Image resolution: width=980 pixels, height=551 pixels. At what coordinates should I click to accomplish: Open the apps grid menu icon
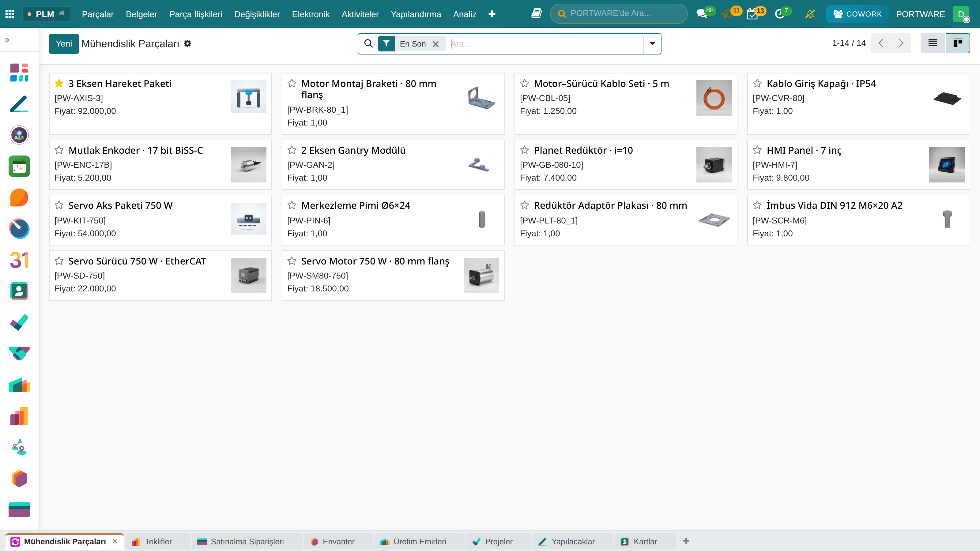pyautogui.click(x=10, y=14)
